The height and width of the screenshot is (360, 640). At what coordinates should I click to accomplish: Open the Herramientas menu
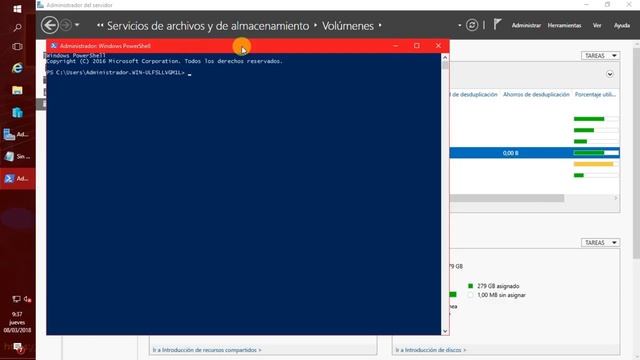tap(564, 25)
